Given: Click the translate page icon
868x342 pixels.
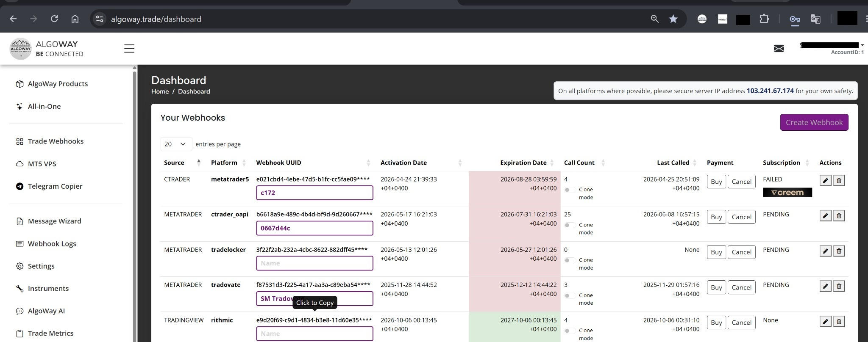Looking at the screenshot, I should 815,19.
